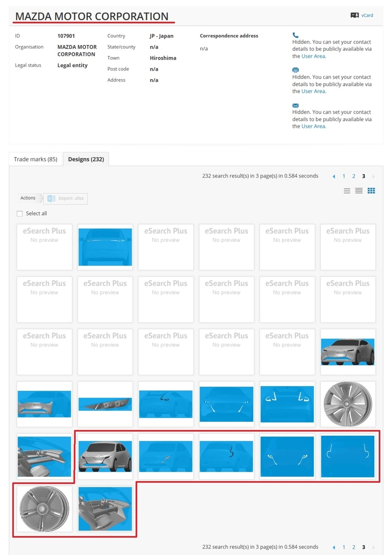Click the fax contact icon
The image size is (392, 555).
pyautogui.click(x=295, y=70)
